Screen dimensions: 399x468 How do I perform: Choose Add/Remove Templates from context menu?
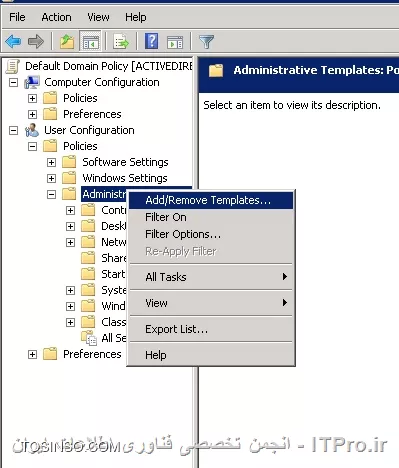[x=211, y=200]
